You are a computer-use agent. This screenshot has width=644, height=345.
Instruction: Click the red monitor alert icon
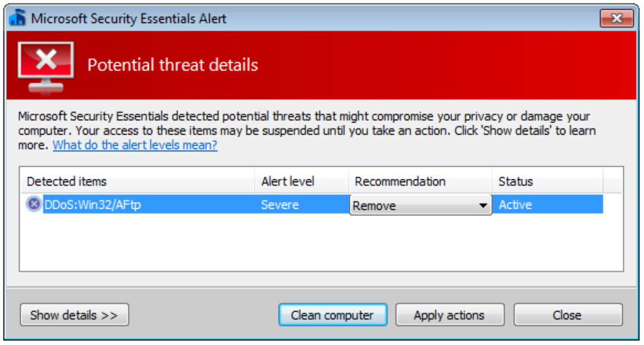coord(45,66)
